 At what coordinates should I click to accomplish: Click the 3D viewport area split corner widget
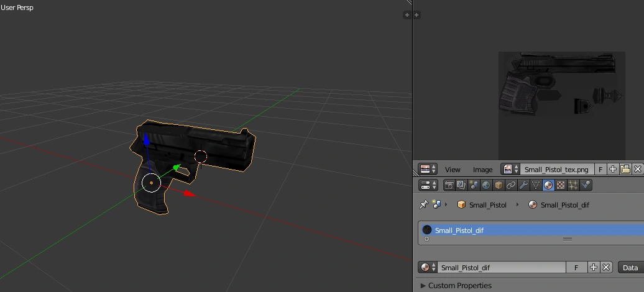(409, 2)
